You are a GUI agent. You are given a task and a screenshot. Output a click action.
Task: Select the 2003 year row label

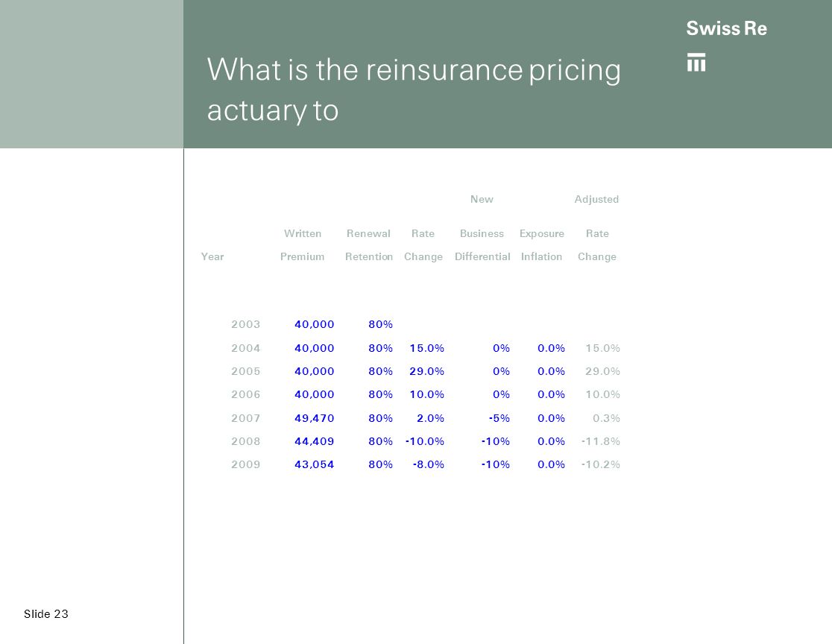coord(246,324)
